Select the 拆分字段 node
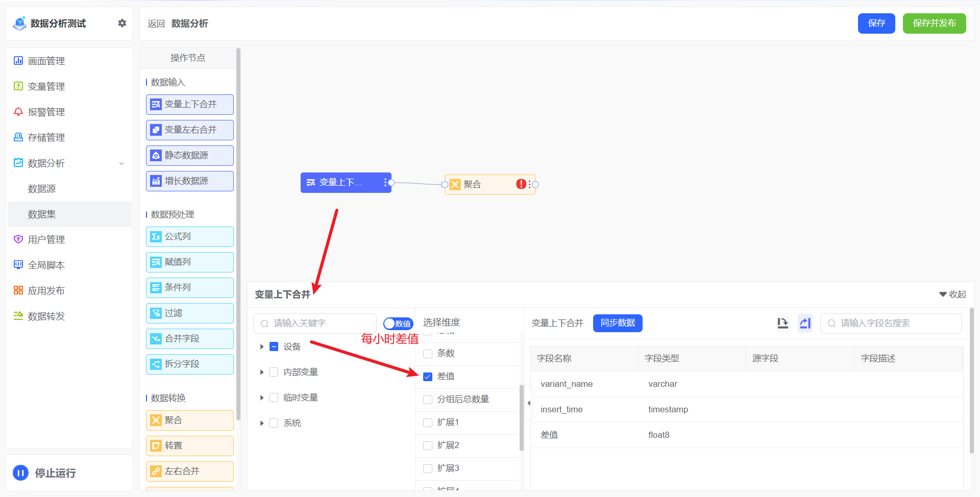The image size is (980, 497). coord(189,364)
